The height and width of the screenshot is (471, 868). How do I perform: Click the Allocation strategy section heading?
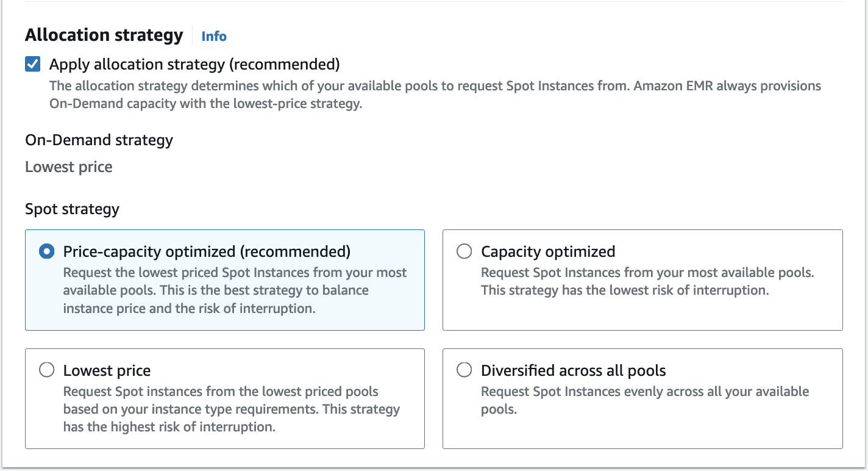[104, 35]
